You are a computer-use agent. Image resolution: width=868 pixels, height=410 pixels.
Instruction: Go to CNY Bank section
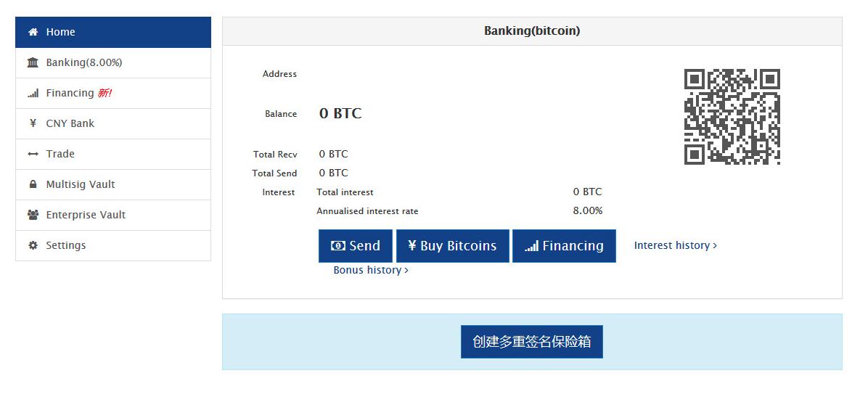pos(113,123)
